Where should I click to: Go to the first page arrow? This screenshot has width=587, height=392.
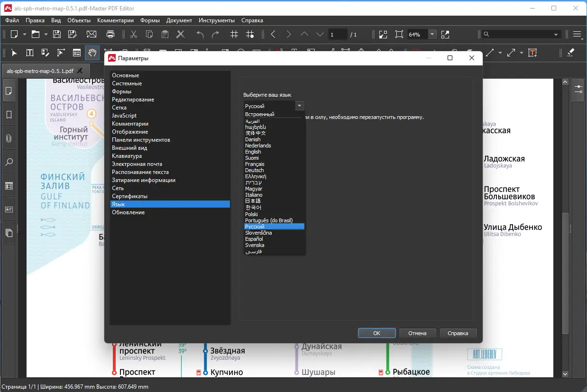click(x=273, y=34)
